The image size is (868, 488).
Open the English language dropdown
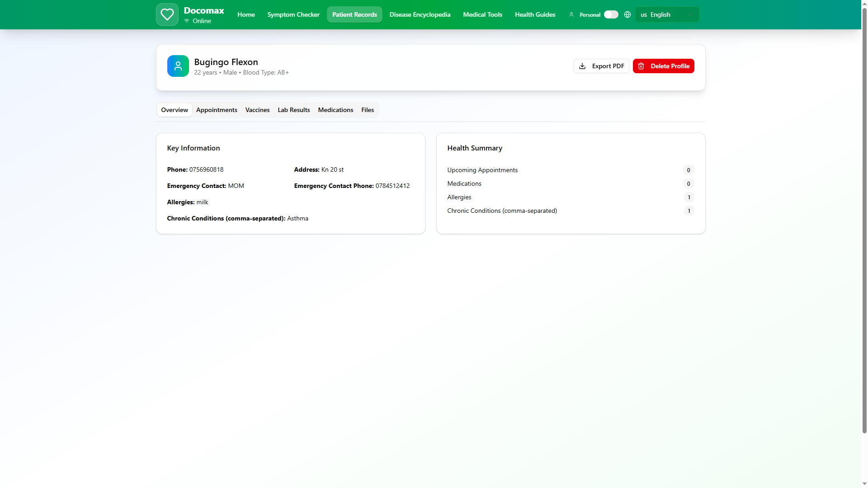click(x=666, y=14)
